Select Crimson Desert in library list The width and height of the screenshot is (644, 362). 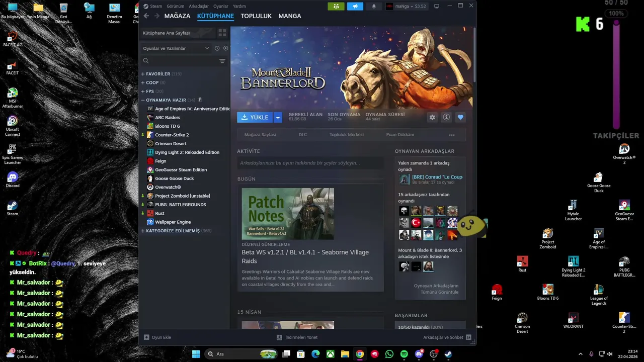point(171,144)
